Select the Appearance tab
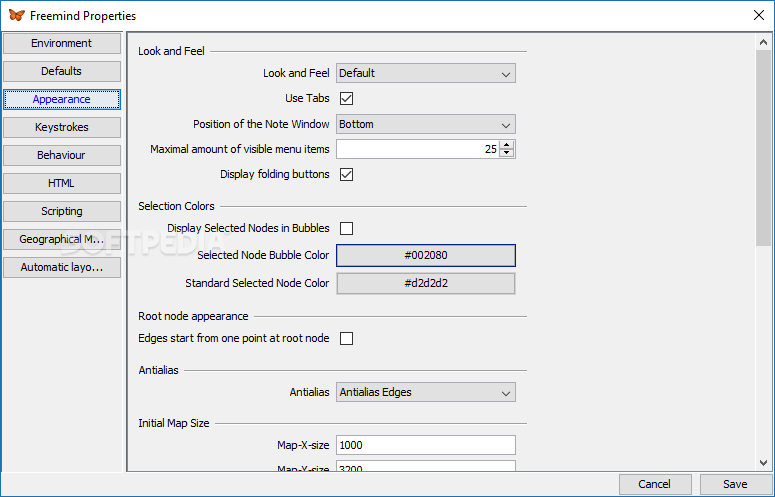Image resolution: width=775 pixels, height=497 pixels. point(62,99)
